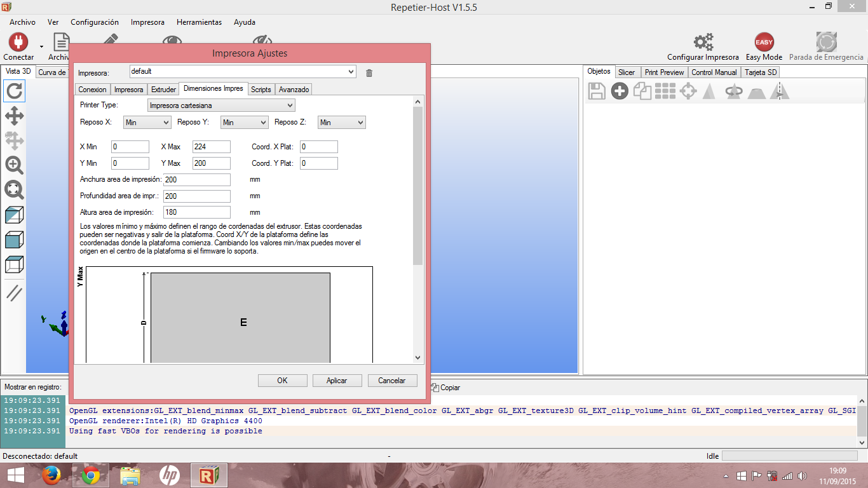Image resolution: width=868 pixels, height=488 pixels.
Task: Open the Herramientas menu
Action: 199,22
